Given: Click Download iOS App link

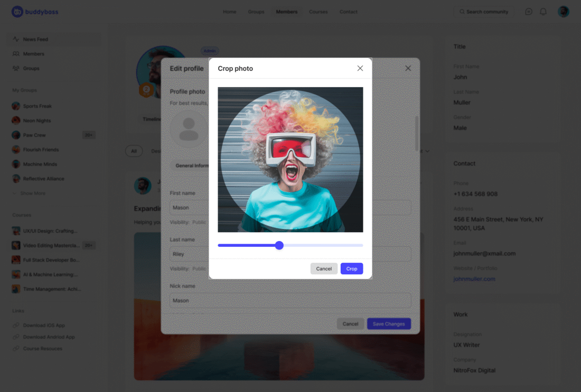Looking at the screenshot, I should pos(44,326).
